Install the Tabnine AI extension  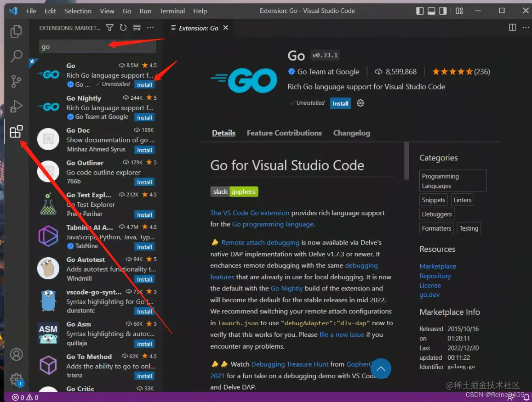coord(144,247)
